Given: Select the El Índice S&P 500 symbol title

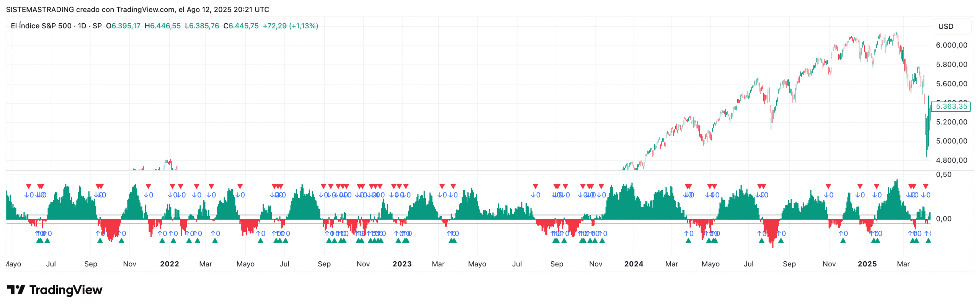Looking at the screenshot, I should point(41,26).
